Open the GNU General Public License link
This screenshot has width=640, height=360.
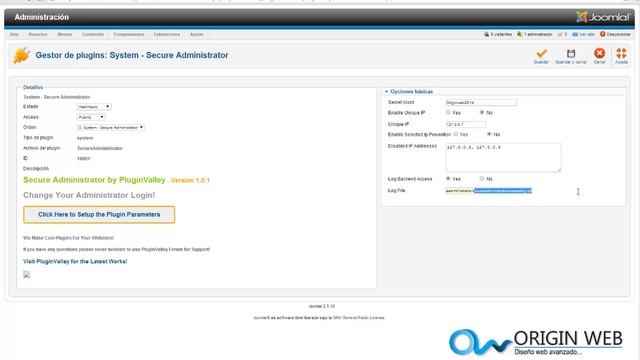(x=359, y=318)
